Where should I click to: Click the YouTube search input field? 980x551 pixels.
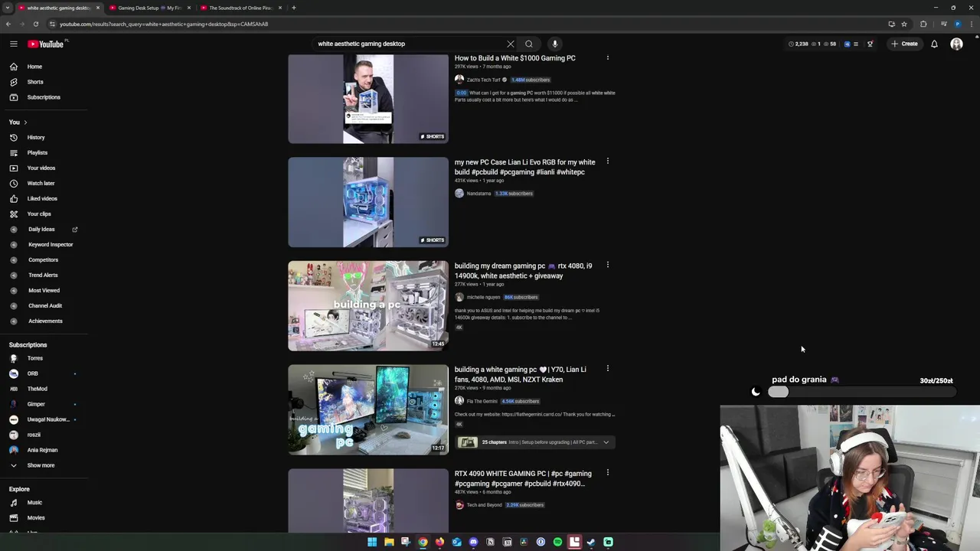pos(410,44)
